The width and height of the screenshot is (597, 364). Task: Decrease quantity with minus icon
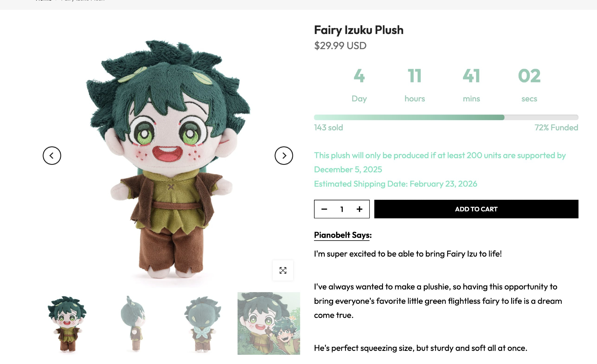tap(324, 209)
